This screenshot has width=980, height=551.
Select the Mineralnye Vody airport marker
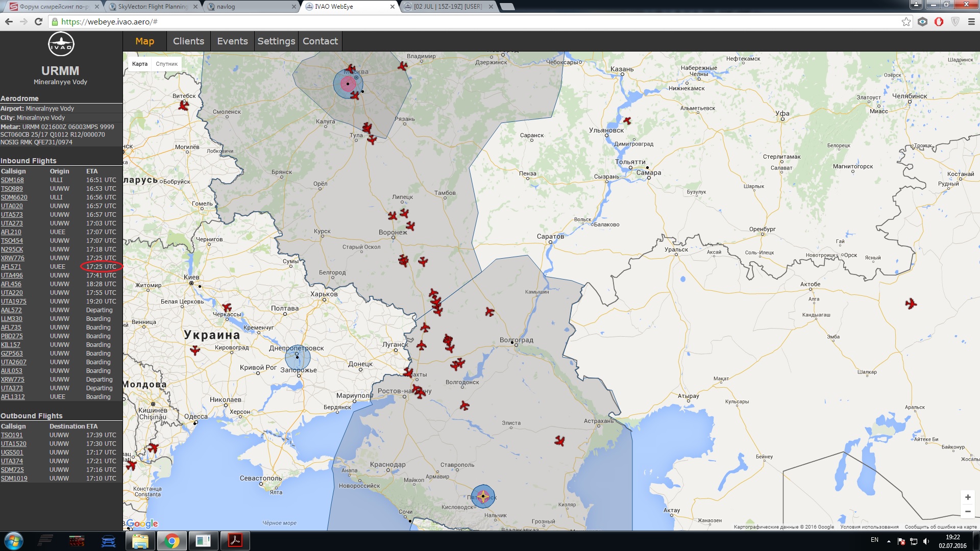tap(483, 496)
